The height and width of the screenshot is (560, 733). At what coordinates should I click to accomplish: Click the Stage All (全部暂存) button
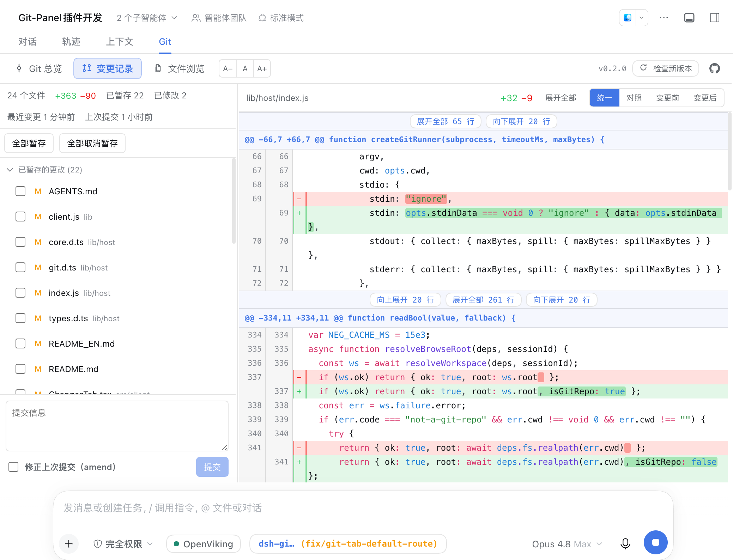click(x=29, y=143)
